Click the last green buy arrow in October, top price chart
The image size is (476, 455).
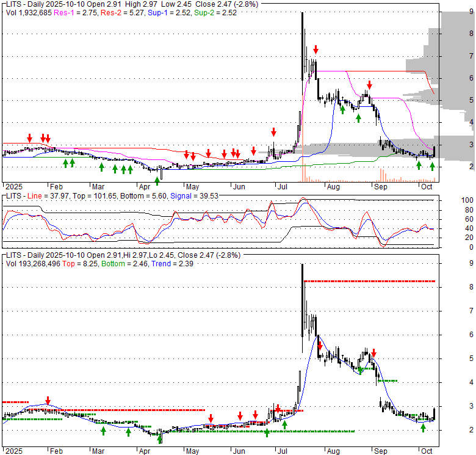(432, 166)
